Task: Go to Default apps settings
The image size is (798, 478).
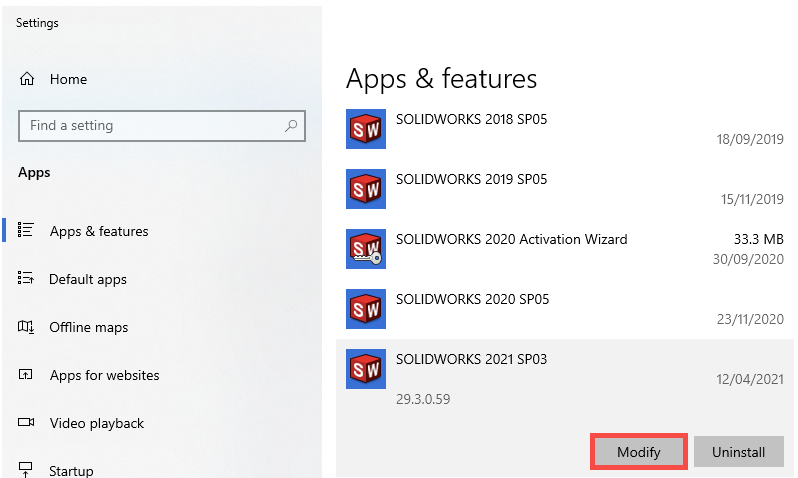Action: [x=88, y=279]
